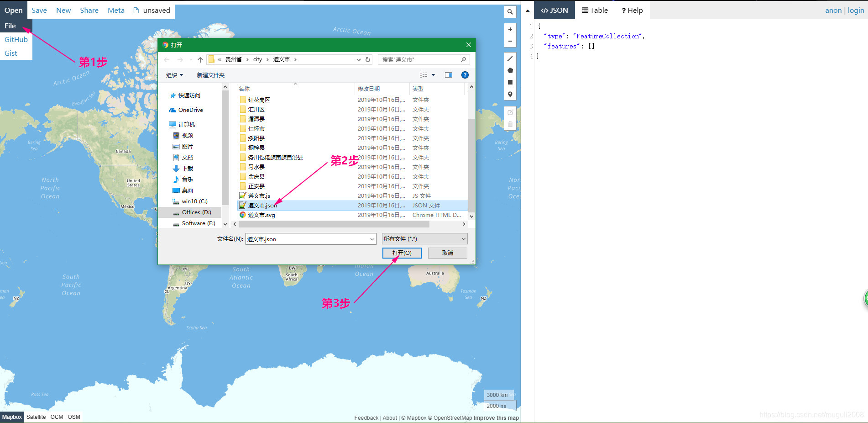Screen dimensions: 868x423
Task: Go forward in file dialog navigation
Action: (x=180, y=60)
